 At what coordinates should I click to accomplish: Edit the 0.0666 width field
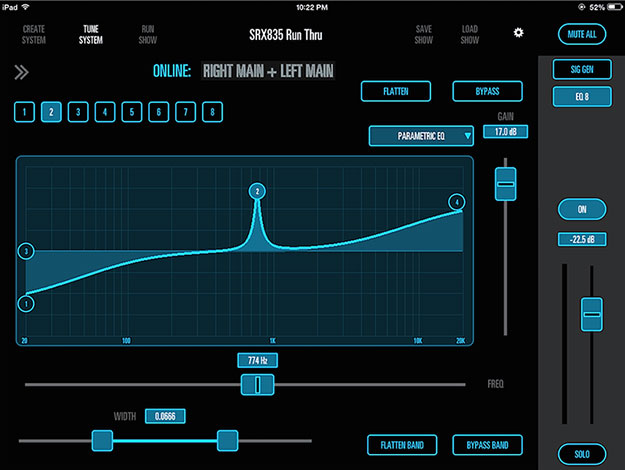coord(165,416)
